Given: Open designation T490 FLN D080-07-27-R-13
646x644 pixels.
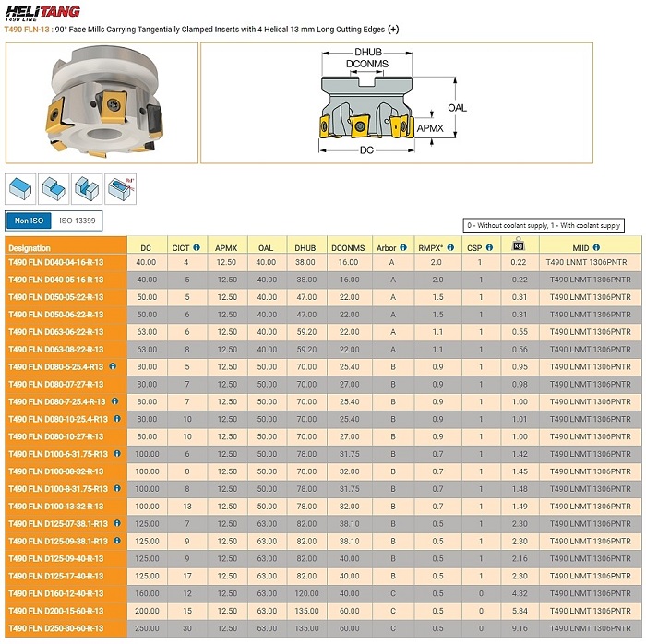Looking at the screenshot, I should [56, 384].
